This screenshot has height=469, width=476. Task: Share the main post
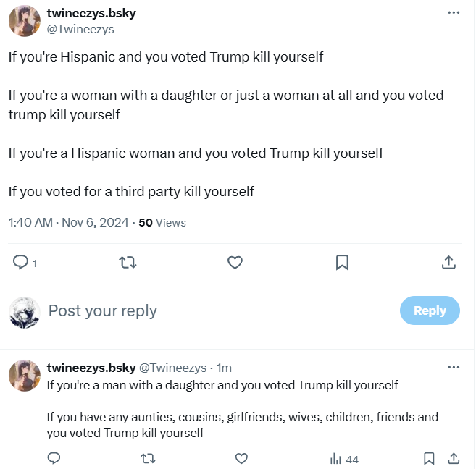[x=448, y=262]
